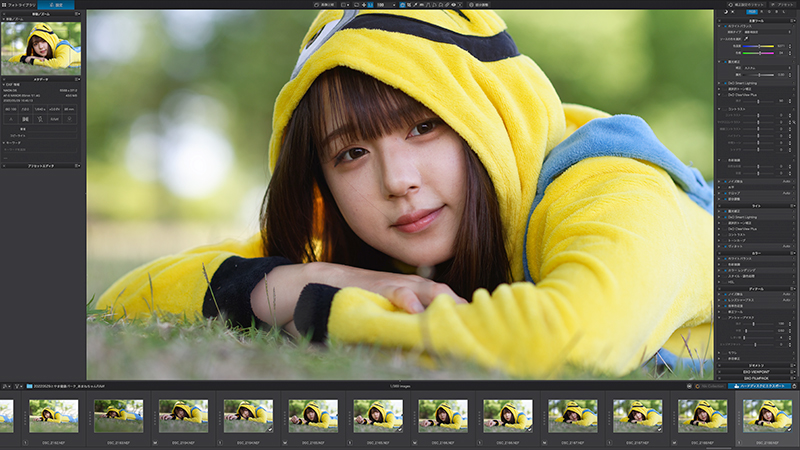Adjust the 露光 exposure slider
The image size is (800, 450).
[759, 75]
